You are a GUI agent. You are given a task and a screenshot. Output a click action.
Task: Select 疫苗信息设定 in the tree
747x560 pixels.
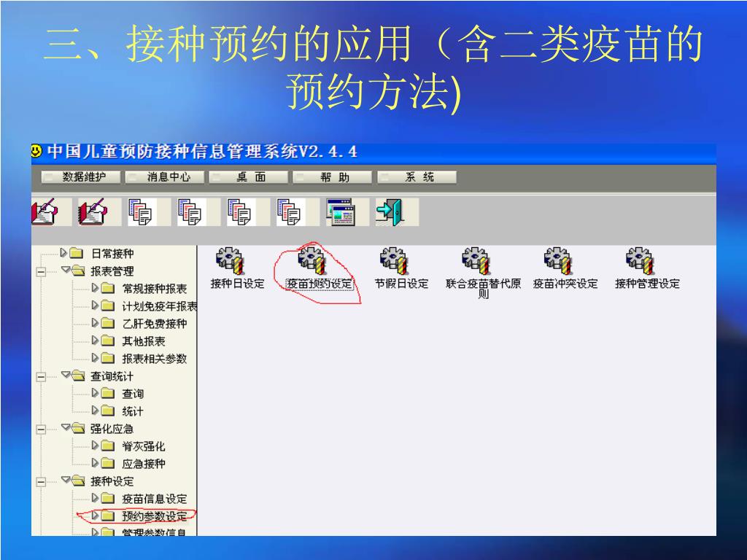coord(155,499)
